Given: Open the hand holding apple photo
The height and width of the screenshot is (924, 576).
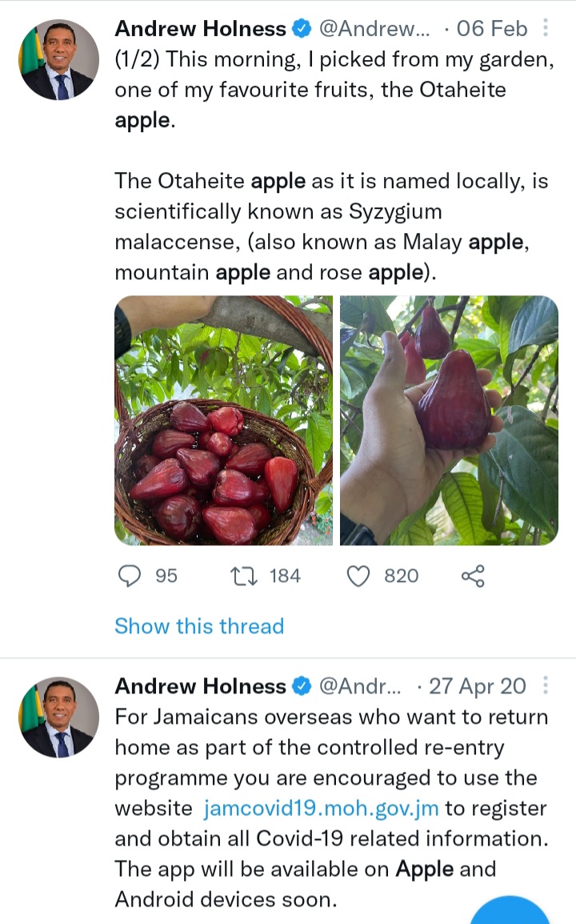Looking at the screenshot, I should (449, 420).
